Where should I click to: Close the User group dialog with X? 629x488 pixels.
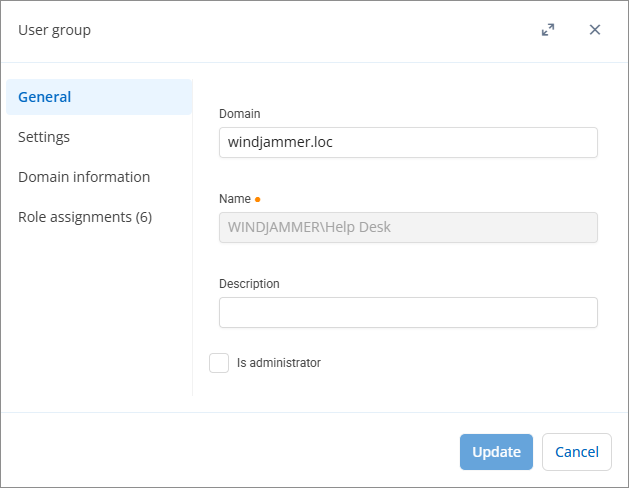tap(595, 30)
